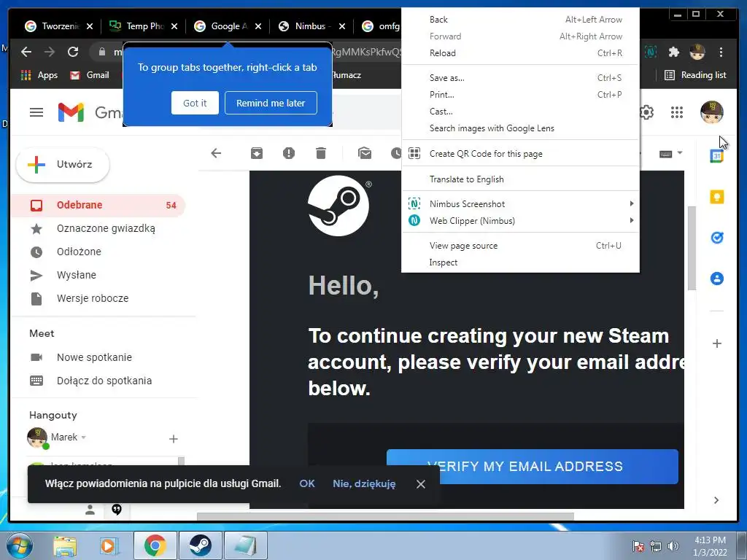The height and width of the screenshot is (560, 747).
Task: Open Google Tasks side panel icon
Action: click(716, 237)
